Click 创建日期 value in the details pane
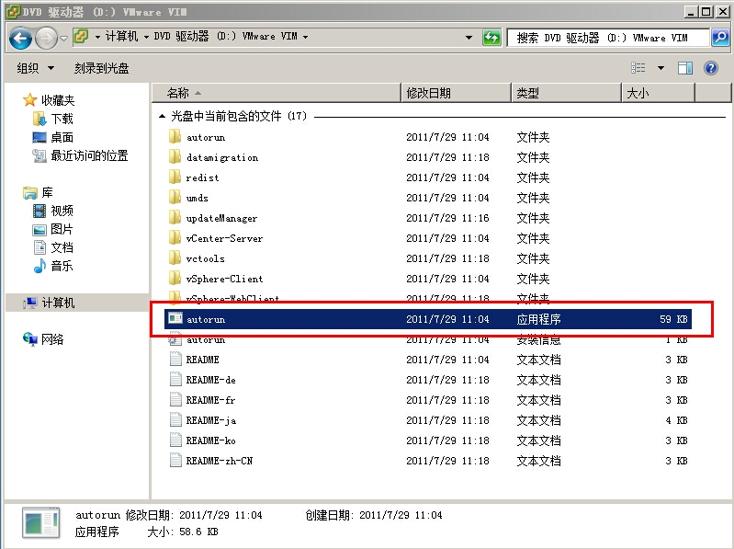The image size is (734, 549). pyautogui.click(x=401, y=515)
